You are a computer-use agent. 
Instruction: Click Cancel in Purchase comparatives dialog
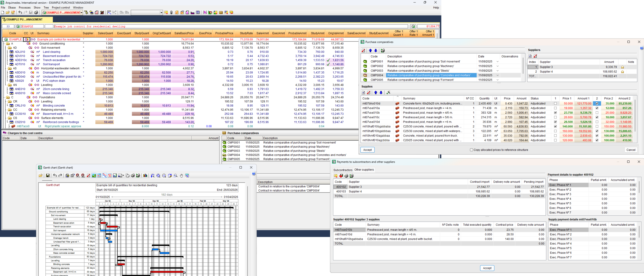pyautogui.click(x=631, y=150)
